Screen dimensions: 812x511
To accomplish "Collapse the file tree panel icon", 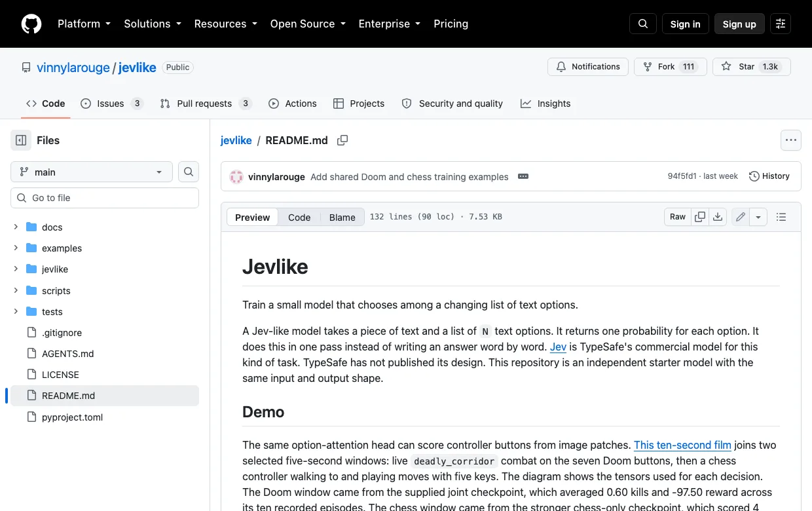I will [x=21, y=140].
